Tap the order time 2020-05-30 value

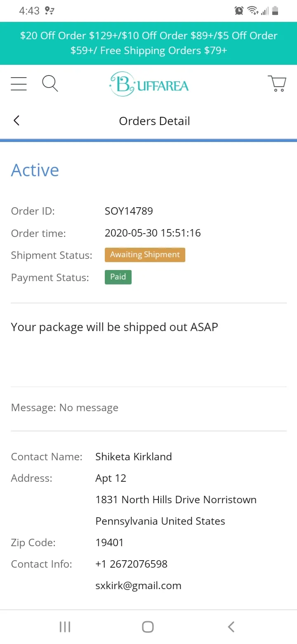pos(153,233)
